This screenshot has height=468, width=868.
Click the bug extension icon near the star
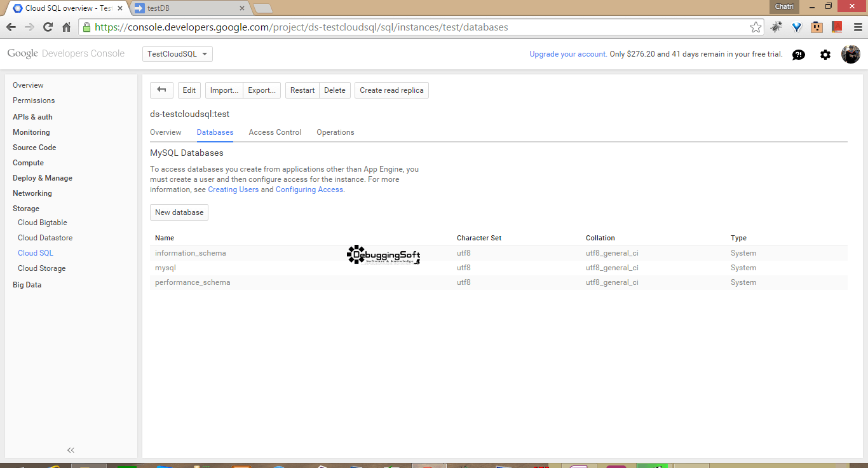[776, 27]
